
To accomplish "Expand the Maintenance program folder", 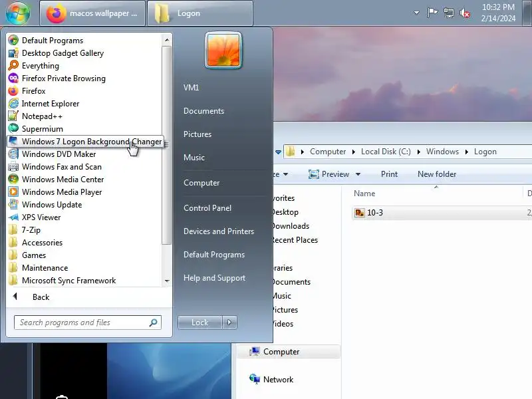I will (45, 268).
